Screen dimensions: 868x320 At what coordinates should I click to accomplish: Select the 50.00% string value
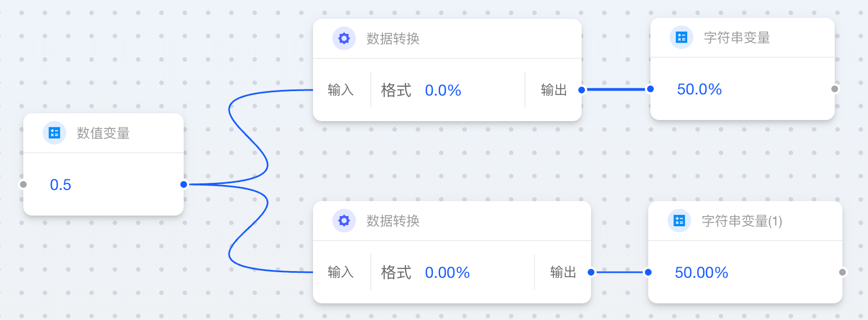702,273
